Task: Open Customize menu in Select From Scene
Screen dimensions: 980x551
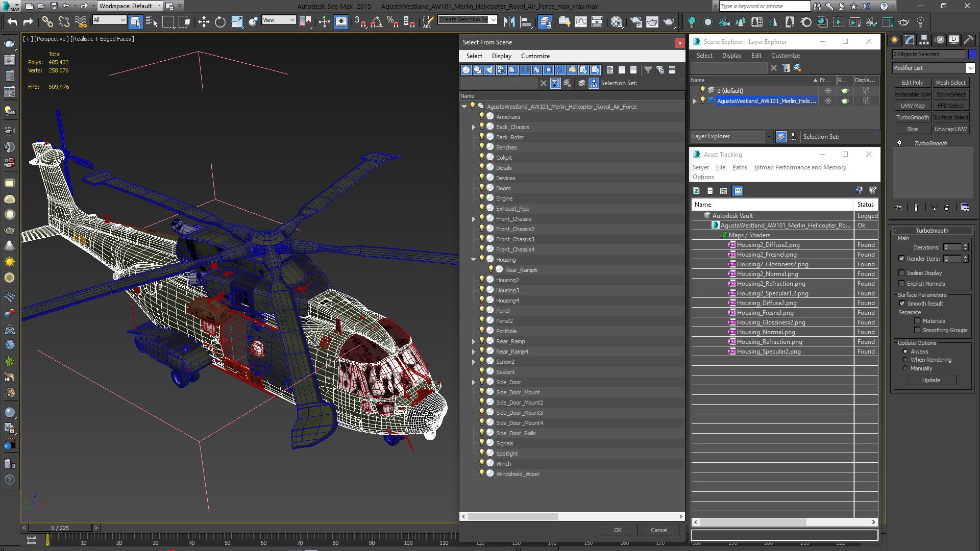Action: click(535, 56)
